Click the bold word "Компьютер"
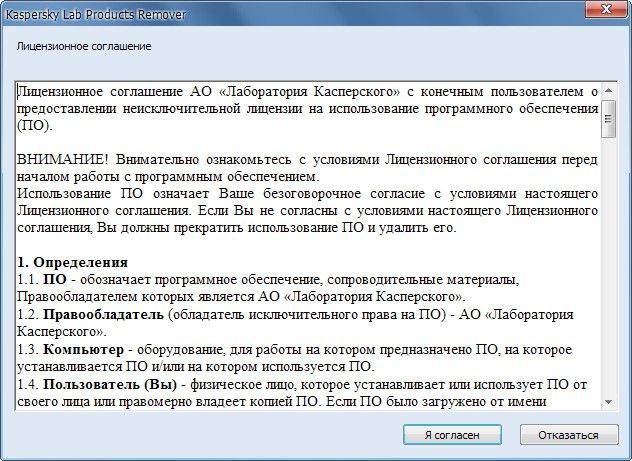Viewport: 632px width, 461px height. pos(83,349)
